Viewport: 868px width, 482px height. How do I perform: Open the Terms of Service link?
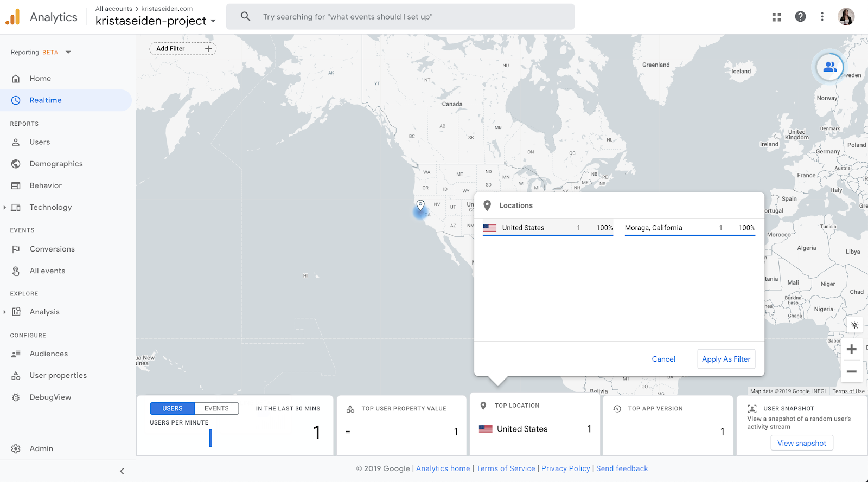click(x=506, y=468)
